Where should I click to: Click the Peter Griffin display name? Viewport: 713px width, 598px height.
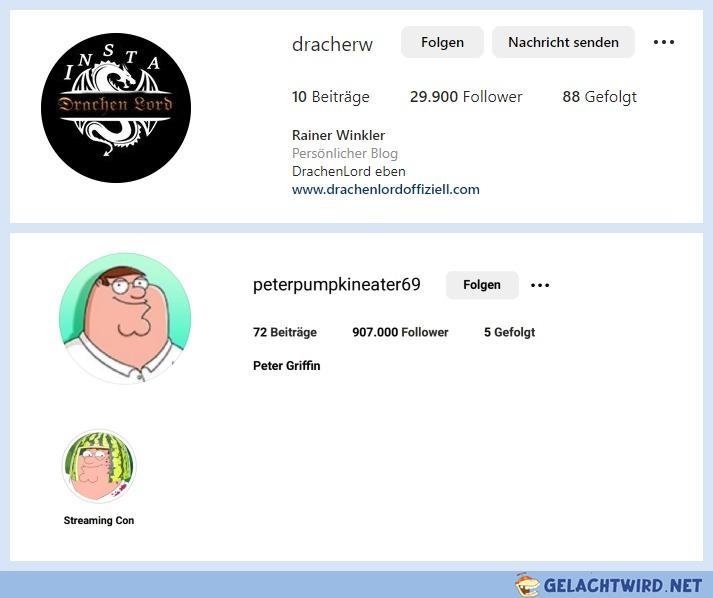(286, 366)
